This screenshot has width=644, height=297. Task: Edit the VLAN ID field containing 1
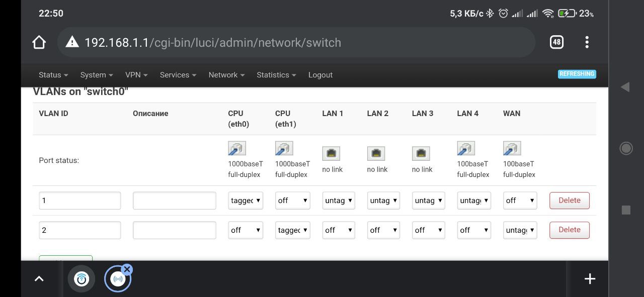pyautogui.click(x=80, y=201)
